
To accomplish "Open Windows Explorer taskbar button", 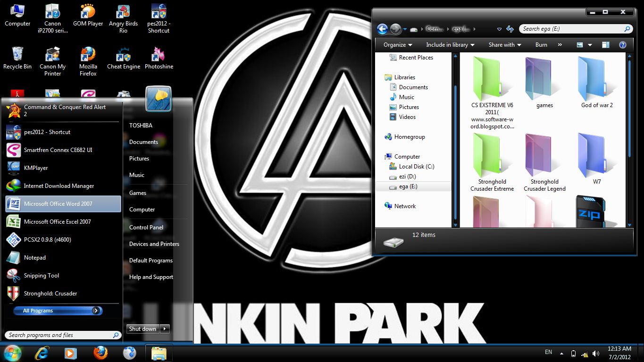I will pos(159,353).
